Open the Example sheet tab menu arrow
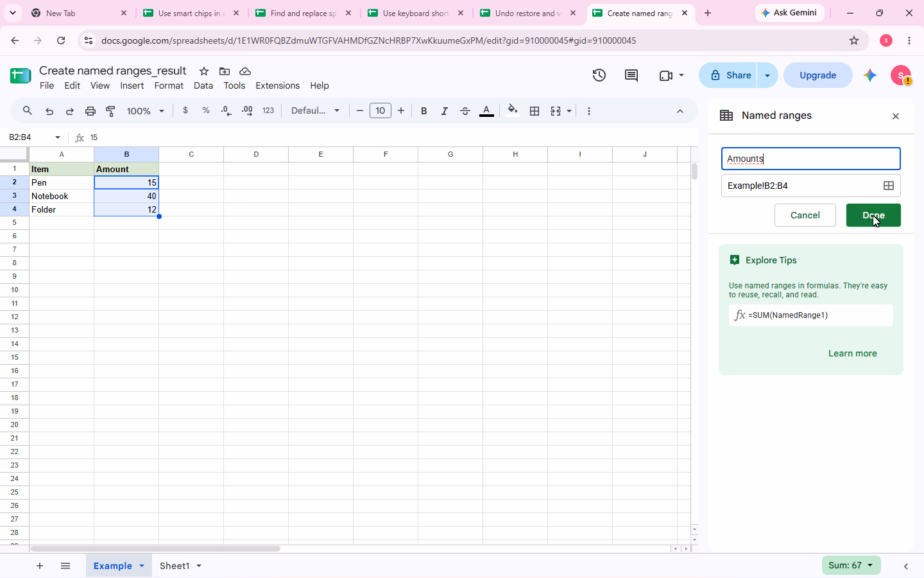 [142, 566]
